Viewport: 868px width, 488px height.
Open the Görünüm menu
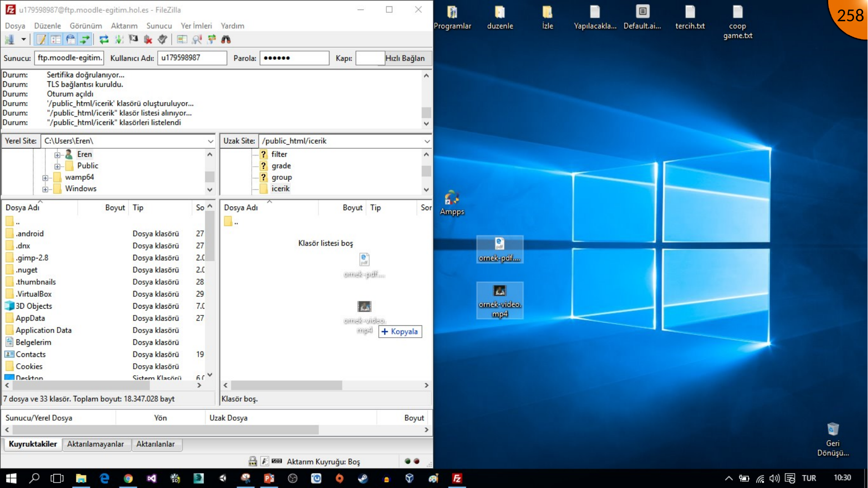pos(86,26)
